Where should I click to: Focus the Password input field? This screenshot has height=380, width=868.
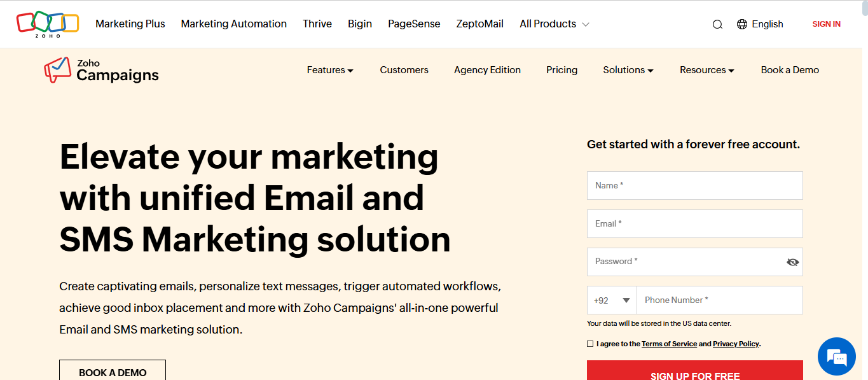pos(695,262)
